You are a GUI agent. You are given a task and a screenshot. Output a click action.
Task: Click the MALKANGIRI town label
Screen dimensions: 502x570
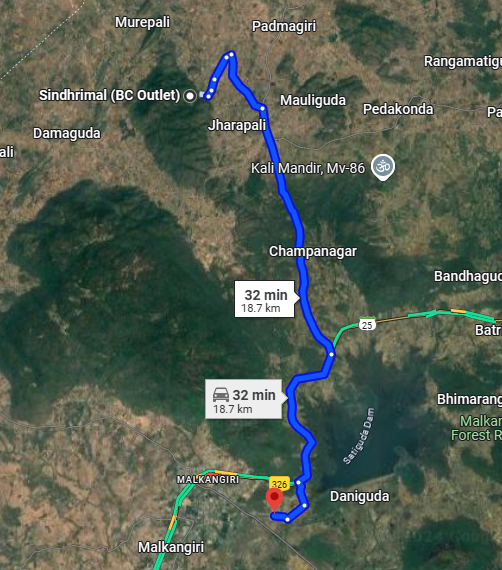tap(208, 480)
